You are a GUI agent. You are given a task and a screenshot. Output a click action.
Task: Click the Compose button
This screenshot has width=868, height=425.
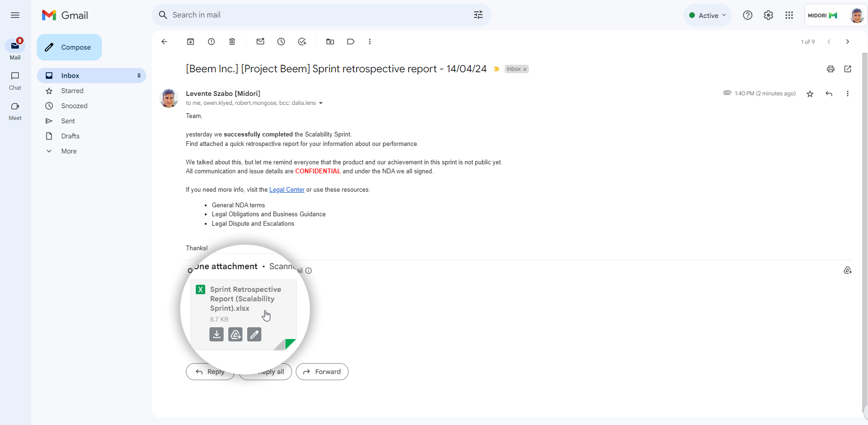pos(69,47)
